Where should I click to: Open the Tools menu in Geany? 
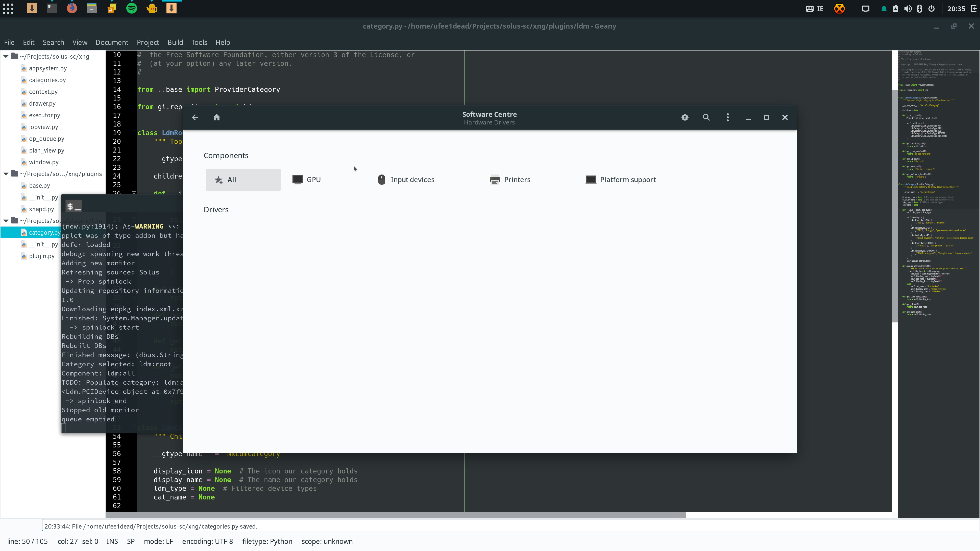tap(199, 42)
